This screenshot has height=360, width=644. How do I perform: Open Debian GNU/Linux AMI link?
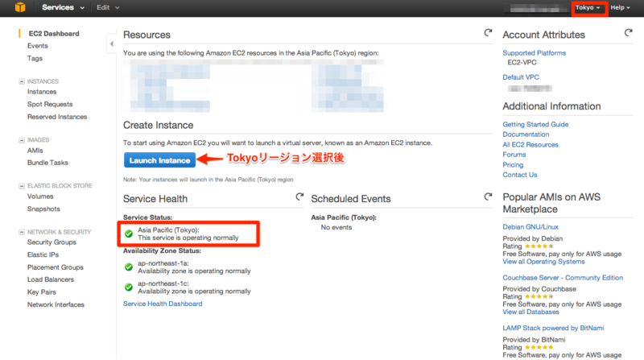(x=530, y=227)
